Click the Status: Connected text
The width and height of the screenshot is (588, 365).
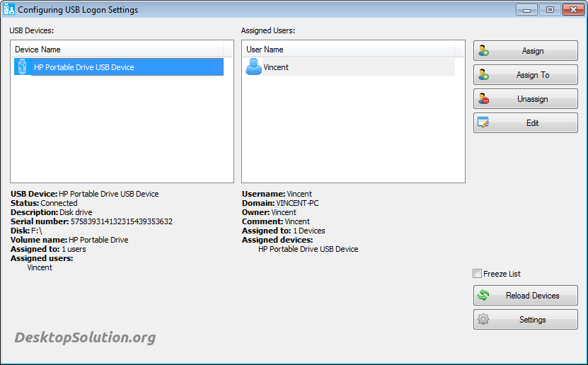pos(44,203)
